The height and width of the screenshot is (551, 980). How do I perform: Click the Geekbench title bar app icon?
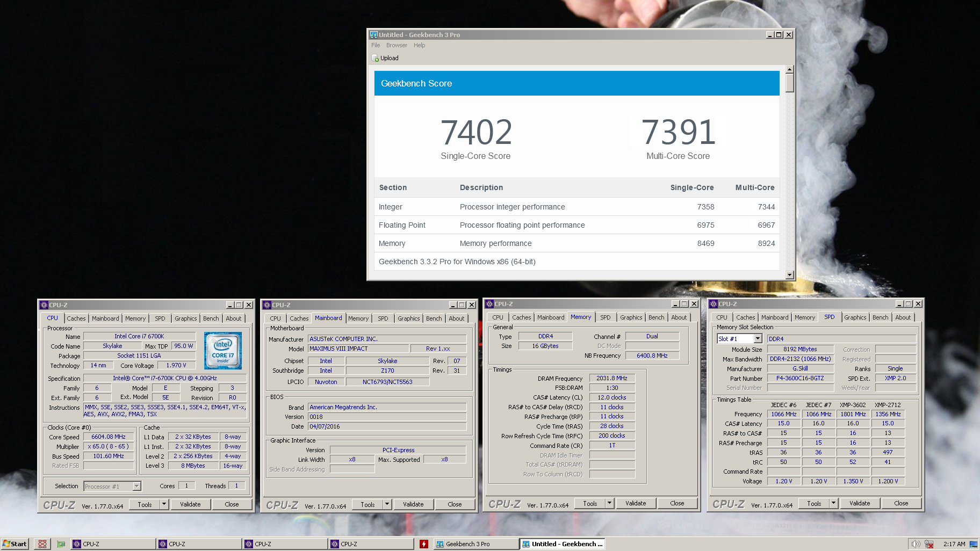373,35
